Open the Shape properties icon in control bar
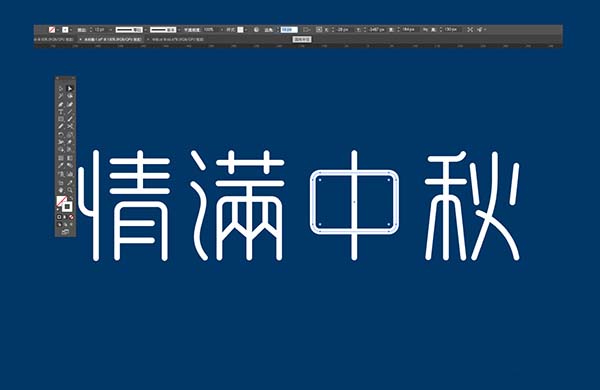Viewport: 600px width, 390px height. click(x=306, y=29)
